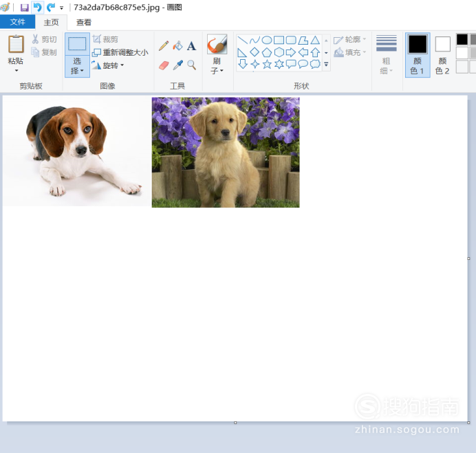Choose the Rectangle shape
Image resolution: width=476 pixels, height=453 pixels.
point(279,40)
